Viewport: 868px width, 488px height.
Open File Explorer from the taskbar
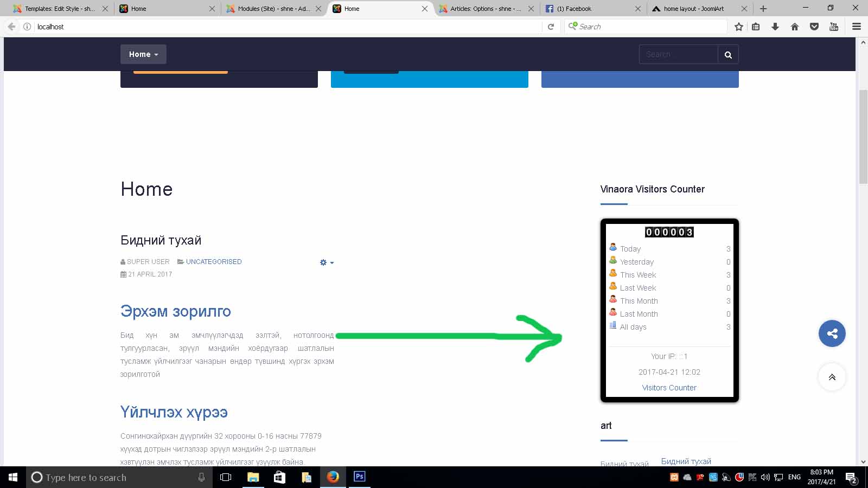tap(253, 477)
